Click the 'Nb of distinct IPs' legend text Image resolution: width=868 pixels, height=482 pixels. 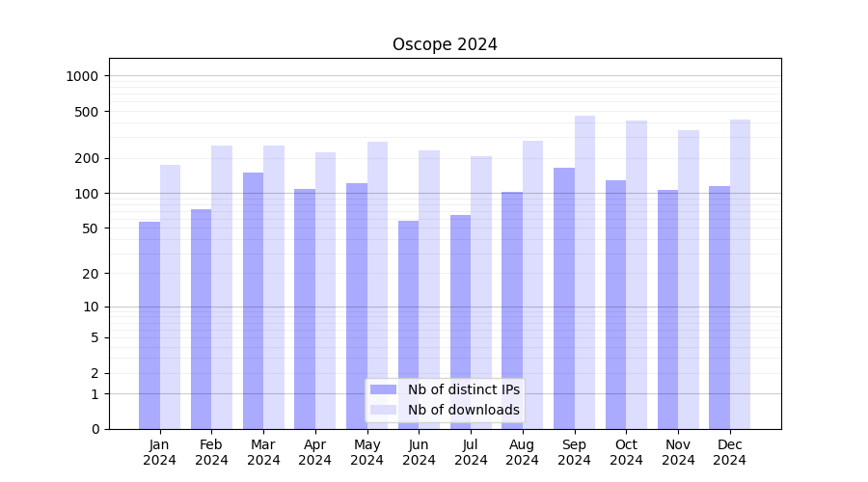click(464, 389)
